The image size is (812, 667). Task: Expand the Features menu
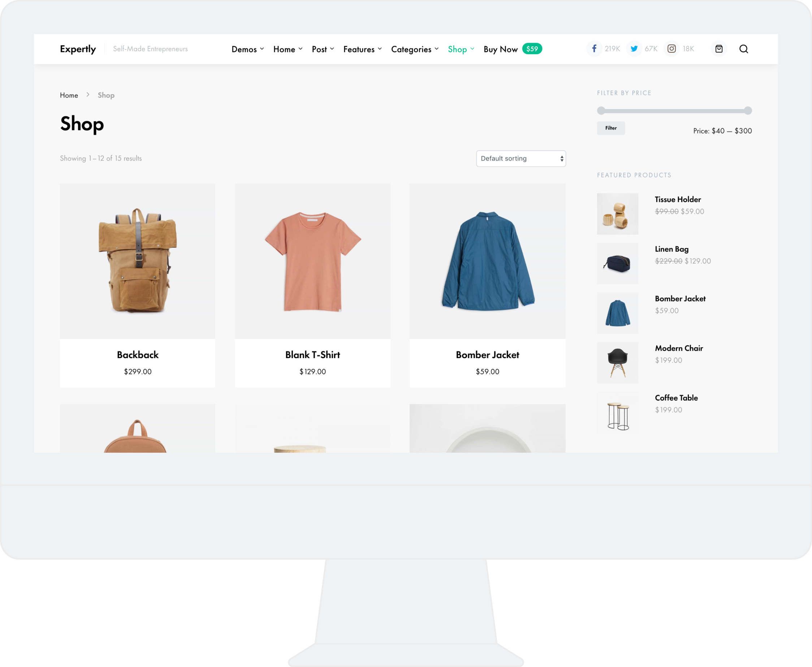point(363,49)
